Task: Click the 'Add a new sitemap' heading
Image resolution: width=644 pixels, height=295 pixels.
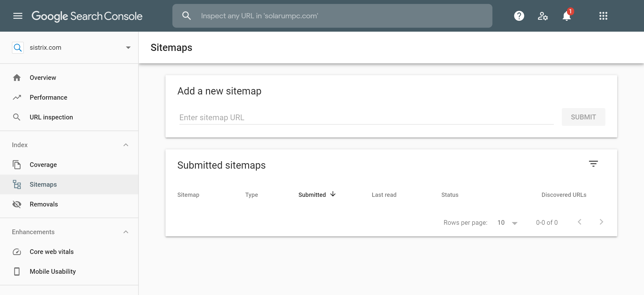Action: 219,91
